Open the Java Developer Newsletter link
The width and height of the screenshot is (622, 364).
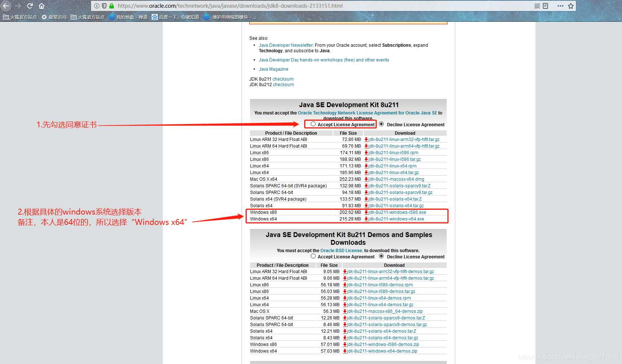pos(286,45)
